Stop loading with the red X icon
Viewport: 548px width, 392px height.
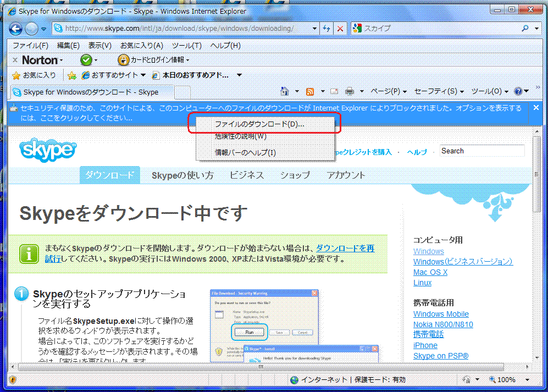(x=340, y=29)
